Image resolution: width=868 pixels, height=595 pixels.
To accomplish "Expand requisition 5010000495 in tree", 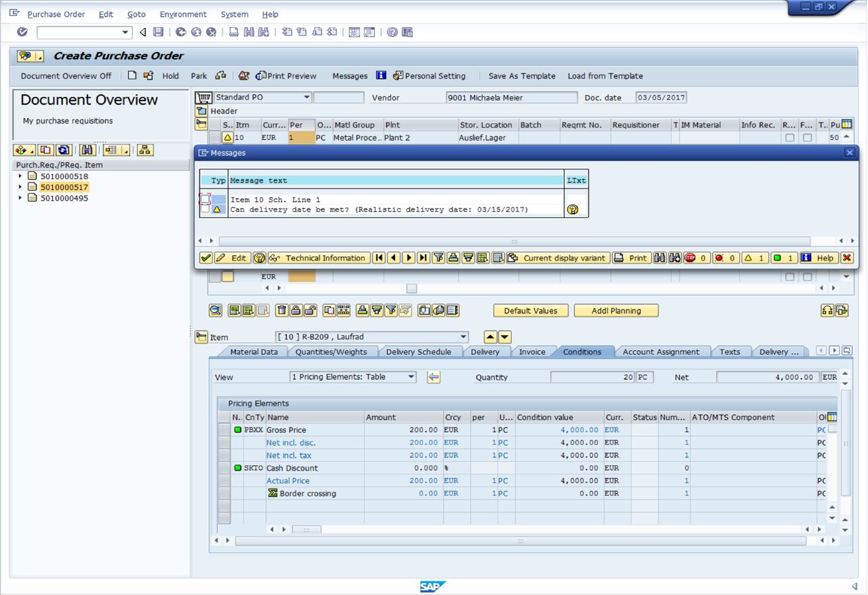I will click(20, 198).
